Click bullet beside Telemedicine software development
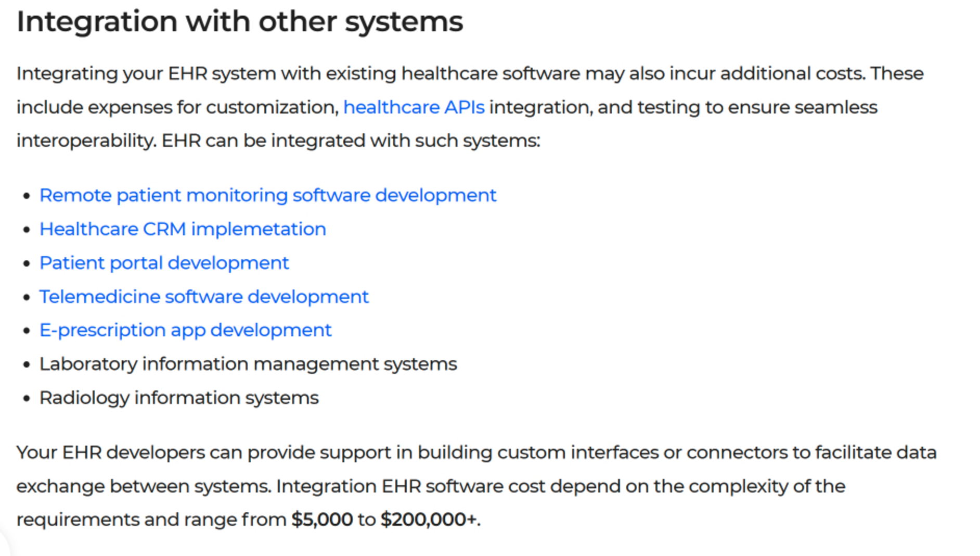 click(27, 298)
